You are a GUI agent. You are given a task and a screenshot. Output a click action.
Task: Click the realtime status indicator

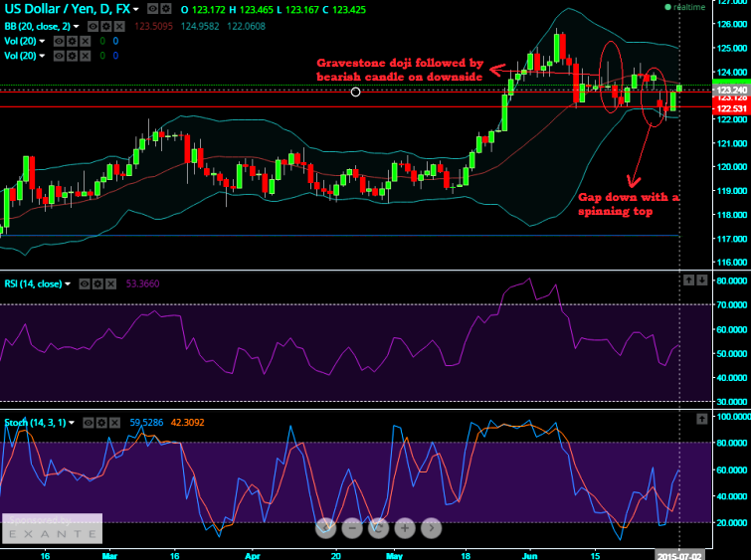point(685,7)
